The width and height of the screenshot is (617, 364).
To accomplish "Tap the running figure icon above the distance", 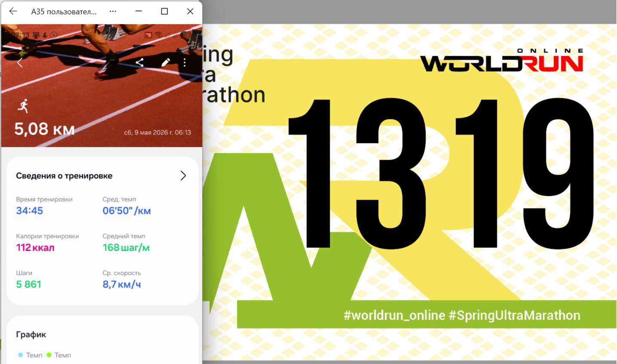I will tap(23, 106).
